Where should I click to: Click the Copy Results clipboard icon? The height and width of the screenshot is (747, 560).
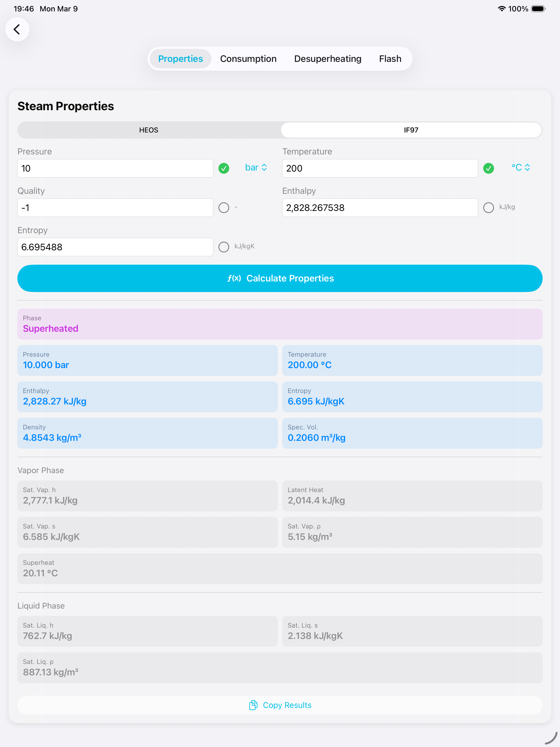coord(253,705)
